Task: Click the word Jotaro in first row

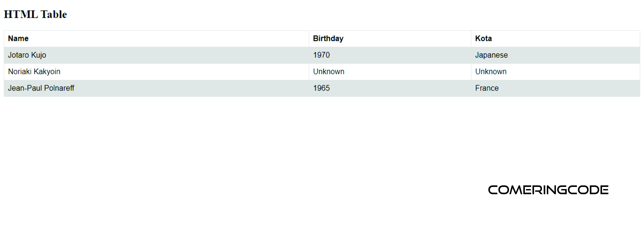Action: pyautogui.click(x=19, y=55)
